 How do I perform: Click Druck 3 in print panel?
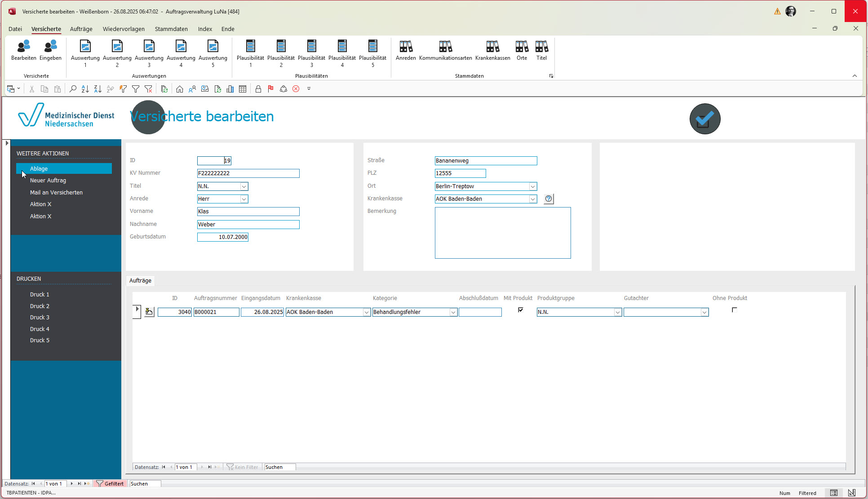click(x=40, y=318)
